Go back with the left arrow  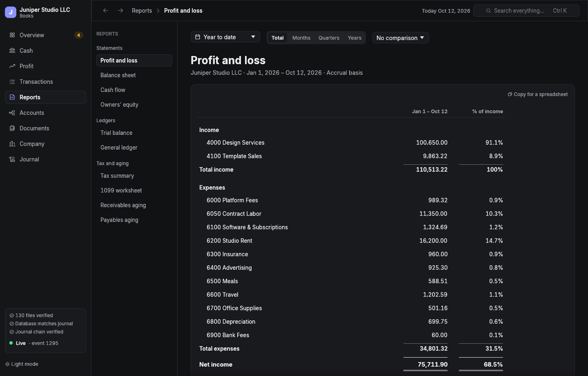click(106, 11)
